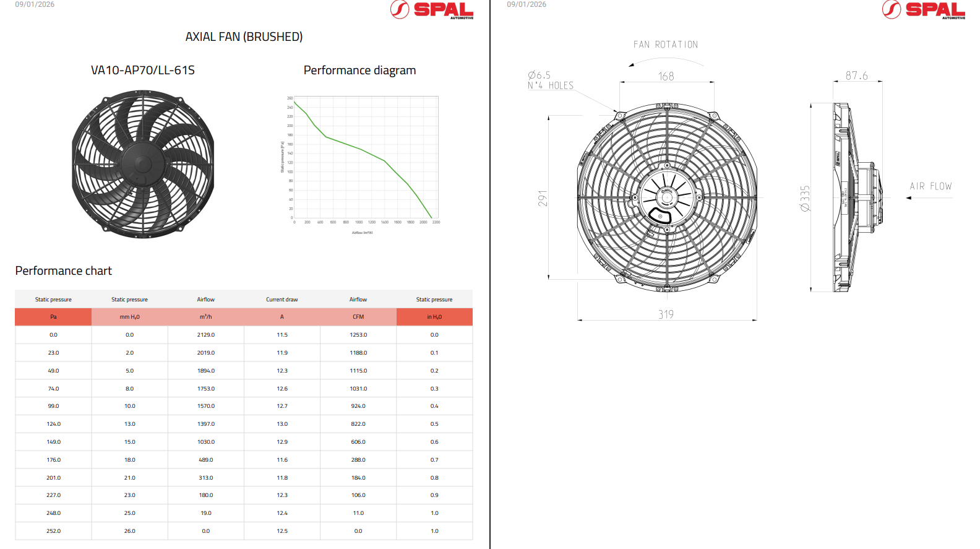Viewport: 980px width, 549px height.
Task: Click the FAN ROTATION arrow label
Action: (x=665, y=45)
